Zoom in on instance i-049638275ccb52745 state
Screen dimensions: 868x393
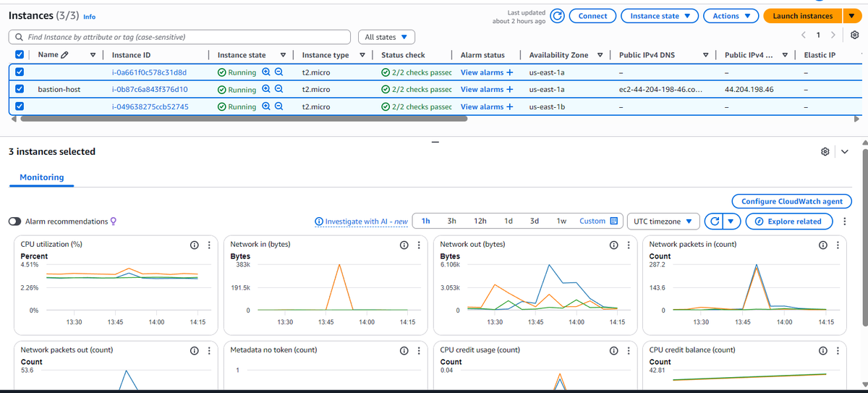266,106
